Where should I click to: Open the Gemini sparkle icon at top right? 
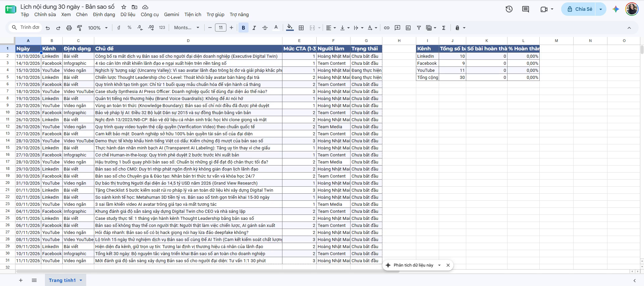pos(616,9)
